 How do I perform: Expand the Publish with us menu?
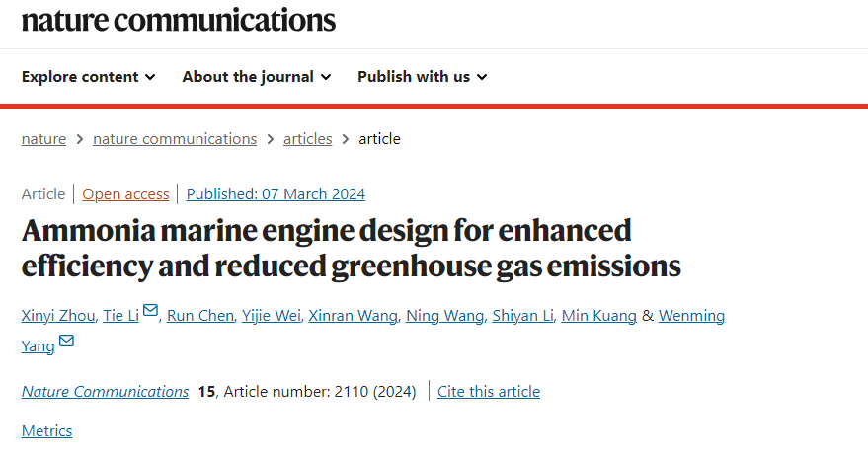pos(423,77)
